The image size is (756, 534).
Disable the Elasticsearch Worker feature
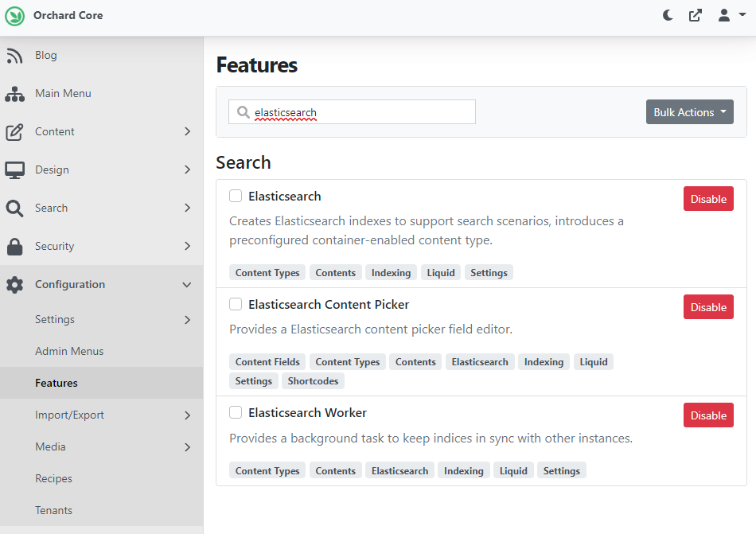(708, 415)
